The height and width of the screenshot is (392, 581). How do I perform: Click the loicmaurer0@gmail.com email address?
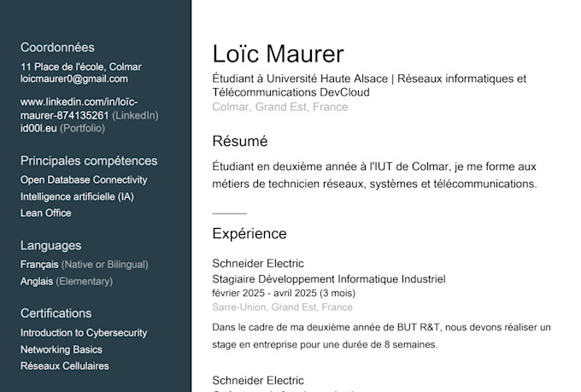pos(74,79)
